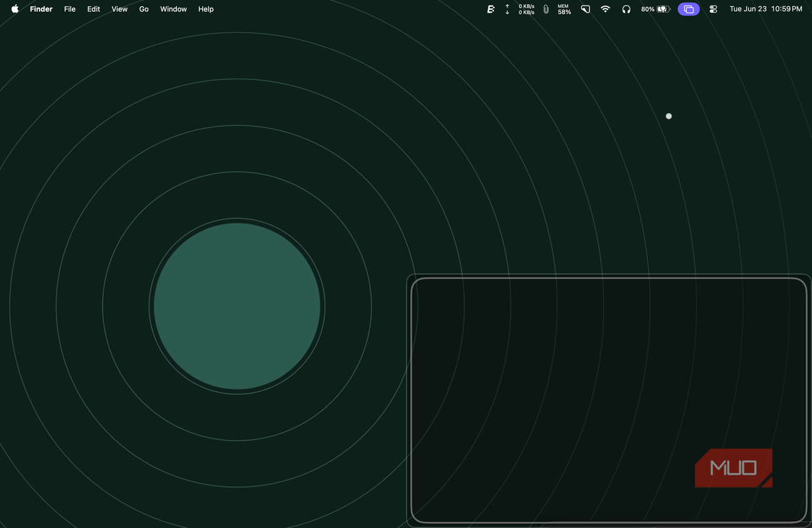Open the Window menu

pyautogui.click(x=173, y=9)
